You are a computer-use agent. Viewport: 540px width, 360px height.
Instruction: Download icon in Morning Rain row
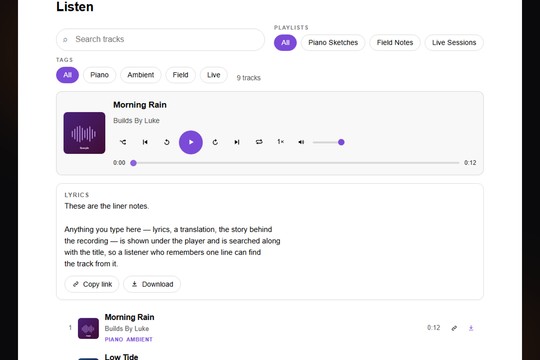471,328
